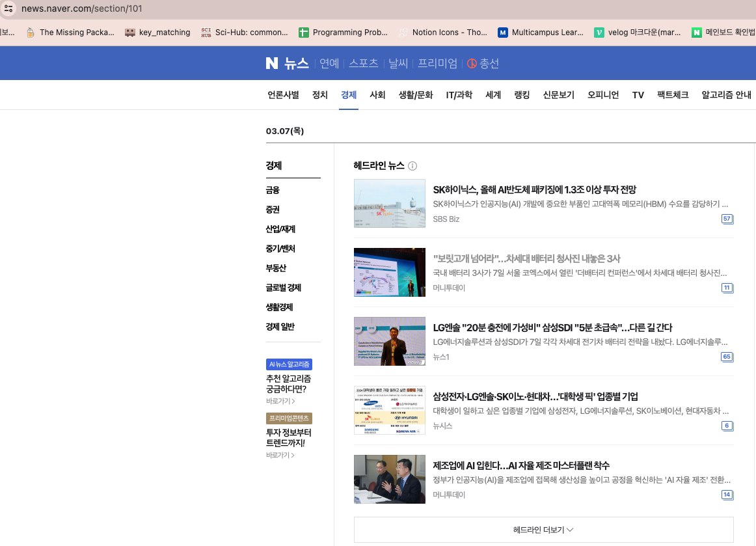Click SK hynix building thumbnail
756x546 pixels.
390,204
